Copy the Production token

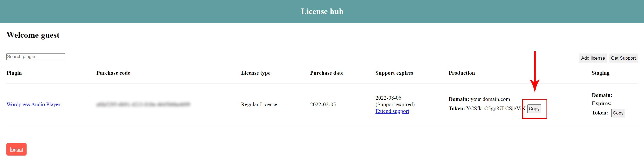coord(534,109)
